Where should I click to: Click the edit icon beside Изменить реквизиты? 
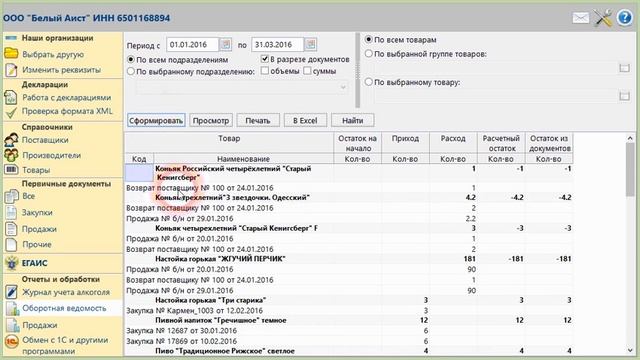(11, 70)
